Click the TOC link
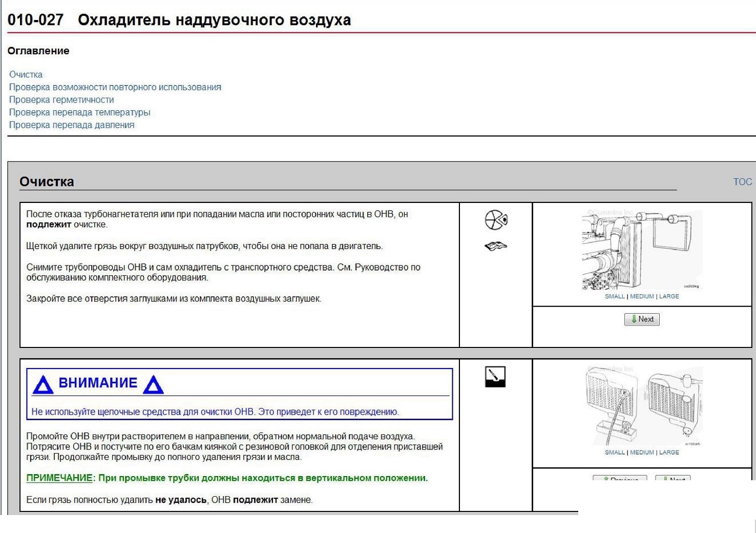Image resolution: width=756 pixels, height=533 pixels. click(743, 182)
